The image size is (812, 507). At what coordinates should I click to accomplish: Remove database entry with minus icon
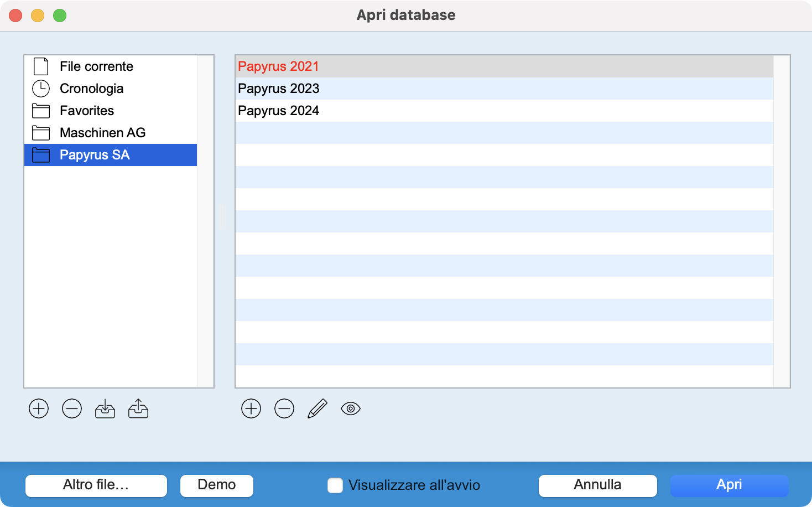pyautogui.click(x=284, y=408)
